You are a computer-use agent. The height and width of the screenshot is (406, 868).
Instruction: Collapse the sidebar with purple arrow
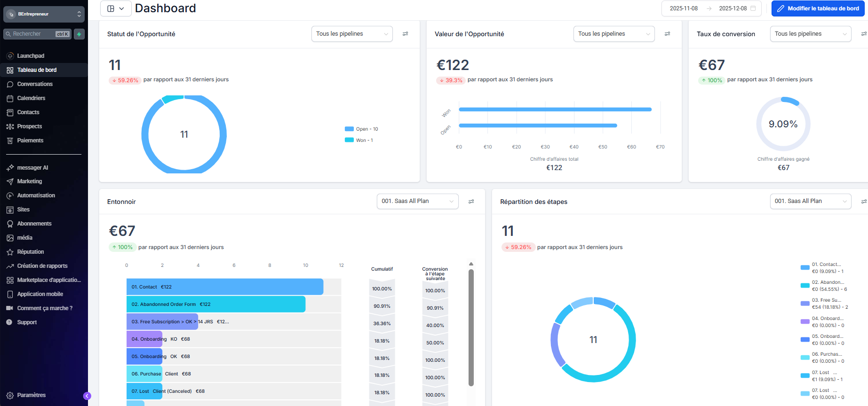(x=87, y=396)
